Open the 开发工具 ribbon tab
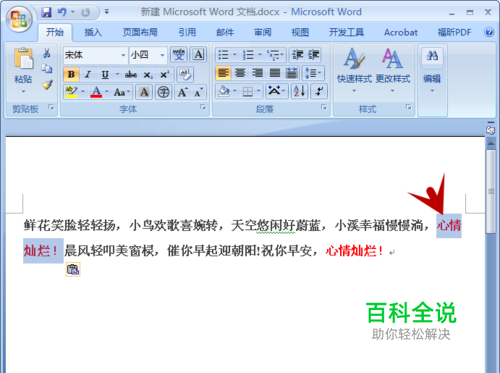The image size is (500, 373). [x=346, y=32]
